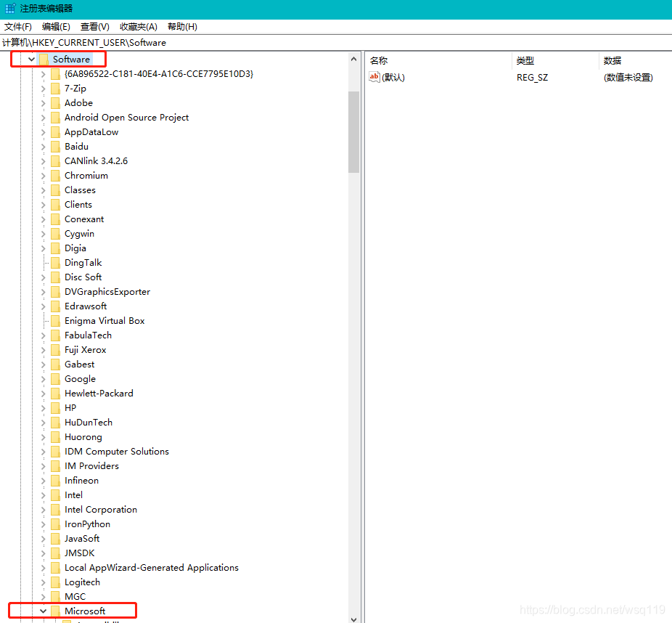
Task: Expand the Chromium key
Action: 43,176
